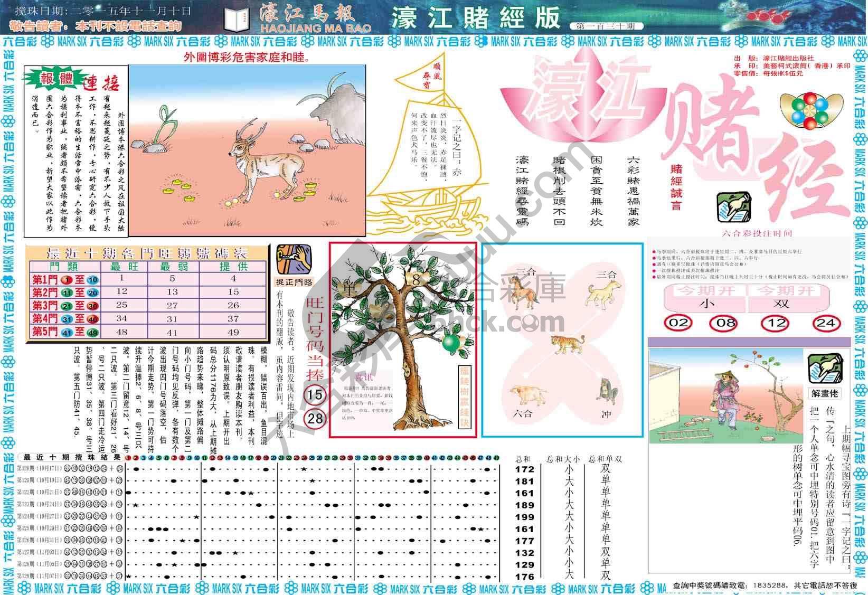The width and height of the screenshot is (868, 595).
Task: Click the 提供 column header
Action: 233,267
